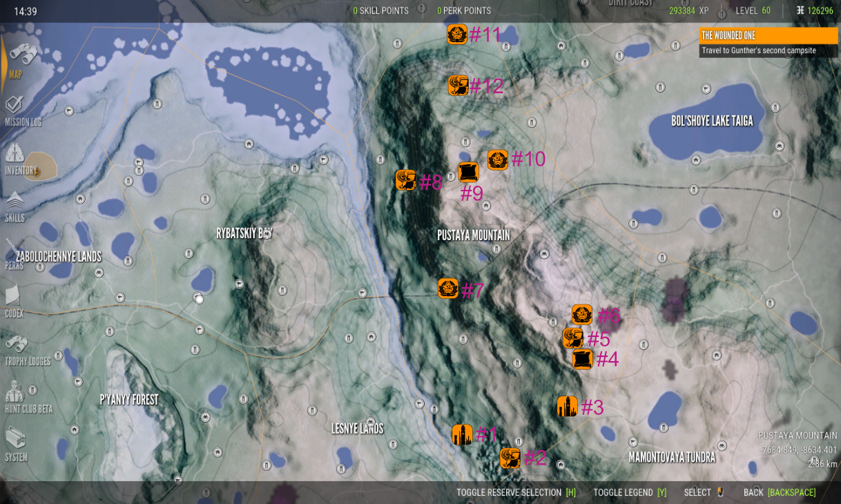Click the orange star emblem marker #11

[x=457, y=34]
